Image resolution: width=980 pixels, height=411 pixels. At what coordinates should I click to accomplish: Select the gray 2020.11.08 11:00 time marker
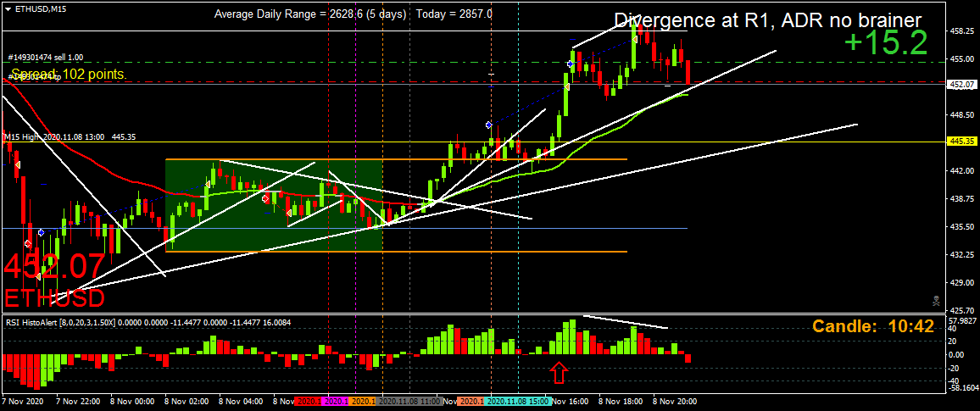pyautogui.click(x=409, y=402)
